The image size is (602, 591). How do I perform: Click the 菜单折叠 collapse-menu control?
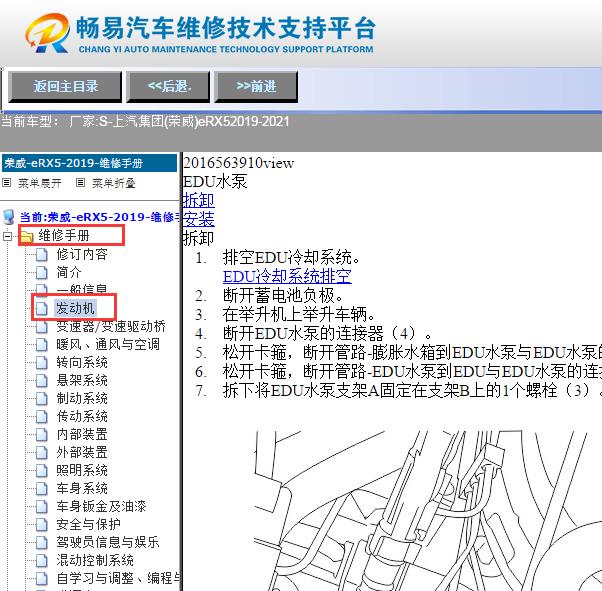(114, 183)
